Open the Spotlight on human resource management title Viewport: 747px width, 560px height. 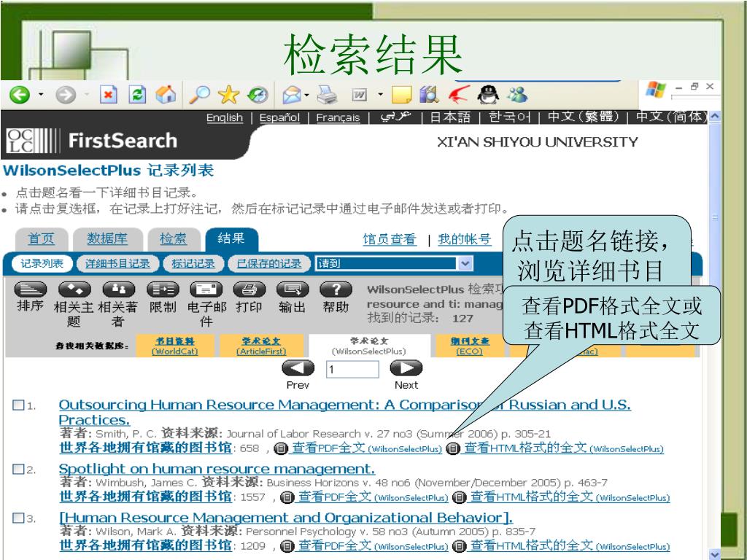(x=217, y=469)
